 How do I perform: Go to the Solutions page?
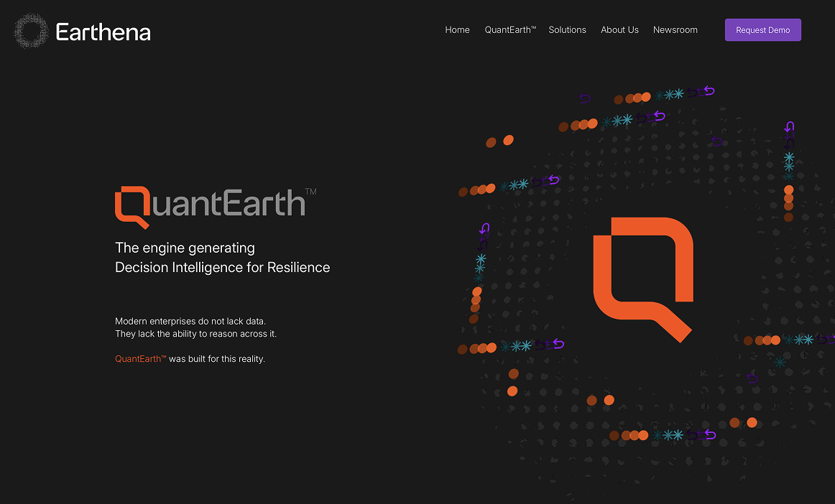pos(567,30)
